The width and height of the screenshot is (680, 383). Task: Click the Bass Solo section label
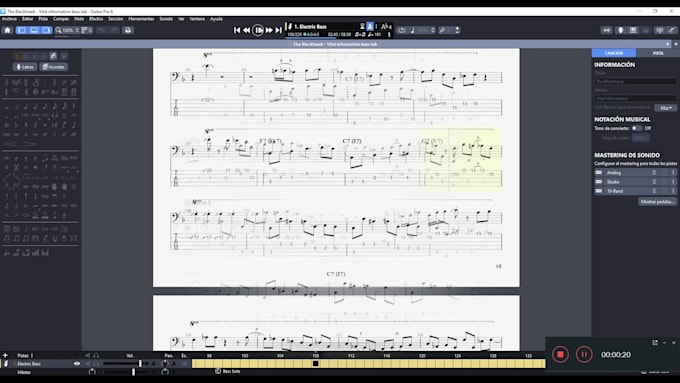pos(228,371)
